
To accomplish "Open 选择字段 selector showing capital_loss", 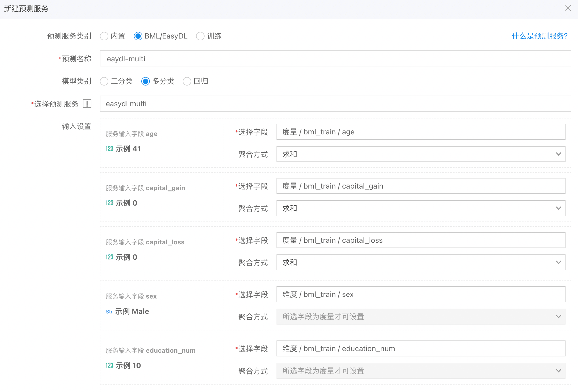I will coord(421,240).
